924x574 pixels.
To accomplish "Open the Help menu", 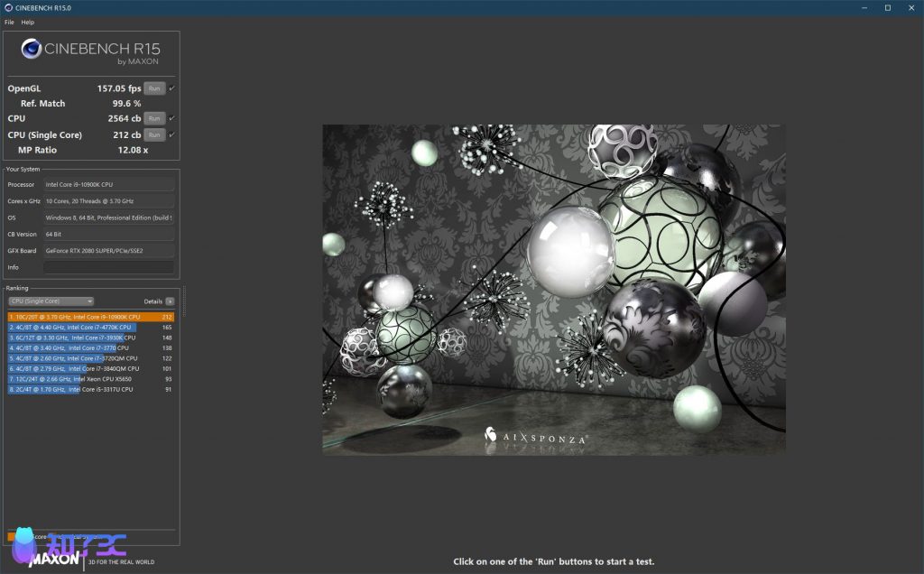I will [x=28, y=23].
